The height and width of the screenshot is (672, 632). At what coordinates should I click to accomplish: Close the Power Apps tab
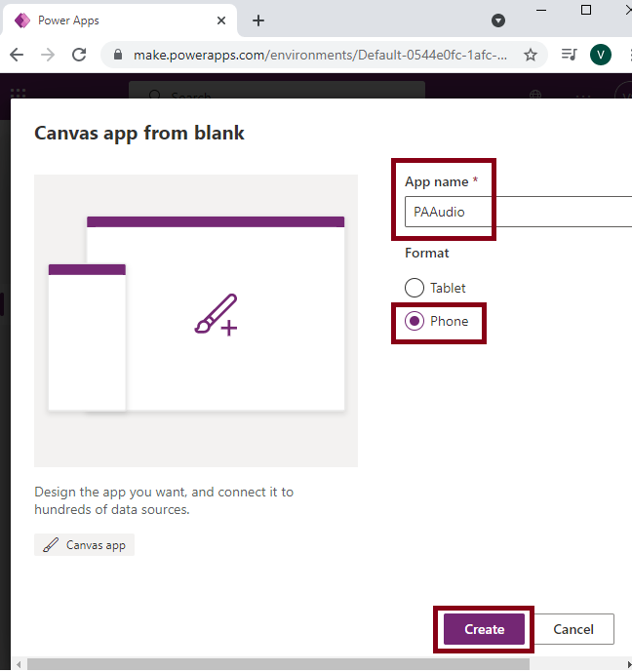(221, 20)
